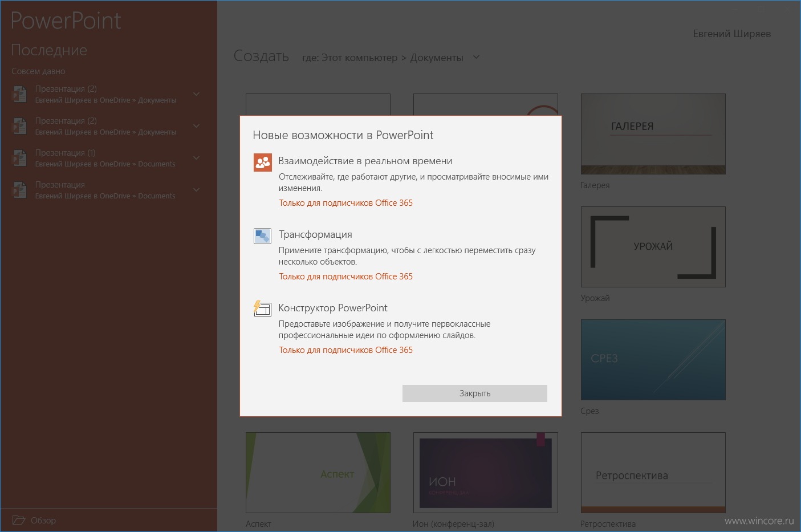Viewport: 801px width, 532px height.
Task: Select the Ретроспектива template thumbnail
Action: point(653,473)
